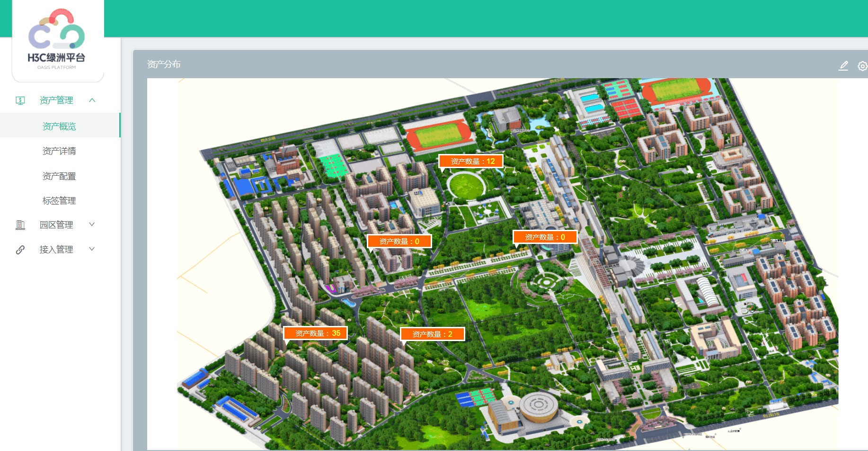
Task: Go to 资产配置 page
Action: coord(59,176)
